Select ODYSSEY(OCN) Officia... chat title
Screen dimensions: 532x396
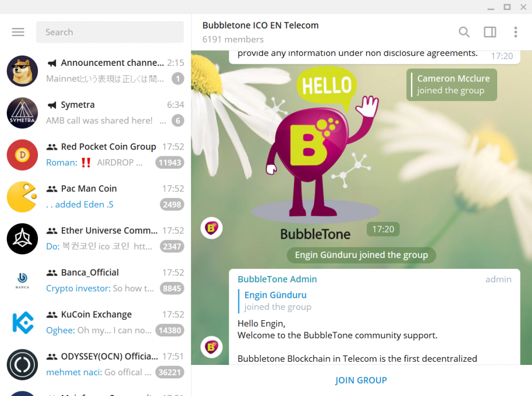pos(110,357)
